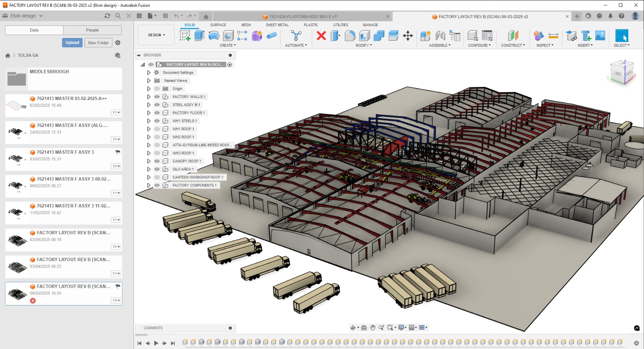Choose the Revolve tool in Create
Viewport: 644px width, 349px height.
coord(214,35)
